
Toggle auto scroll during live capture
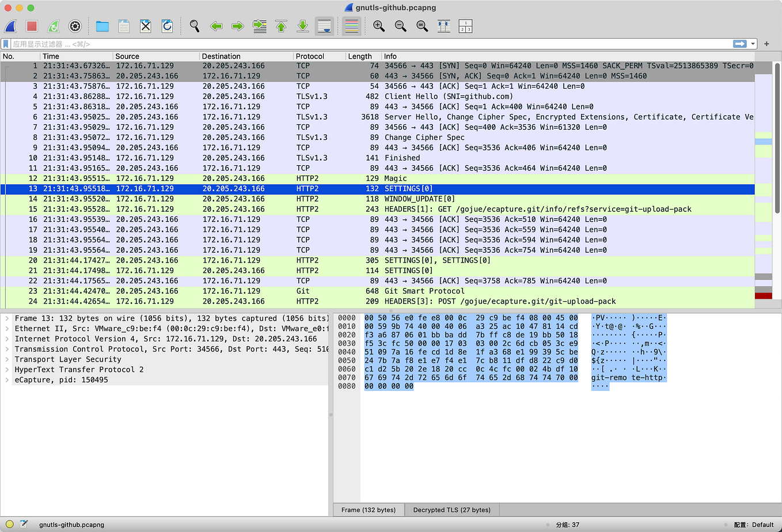click(324, 26)
